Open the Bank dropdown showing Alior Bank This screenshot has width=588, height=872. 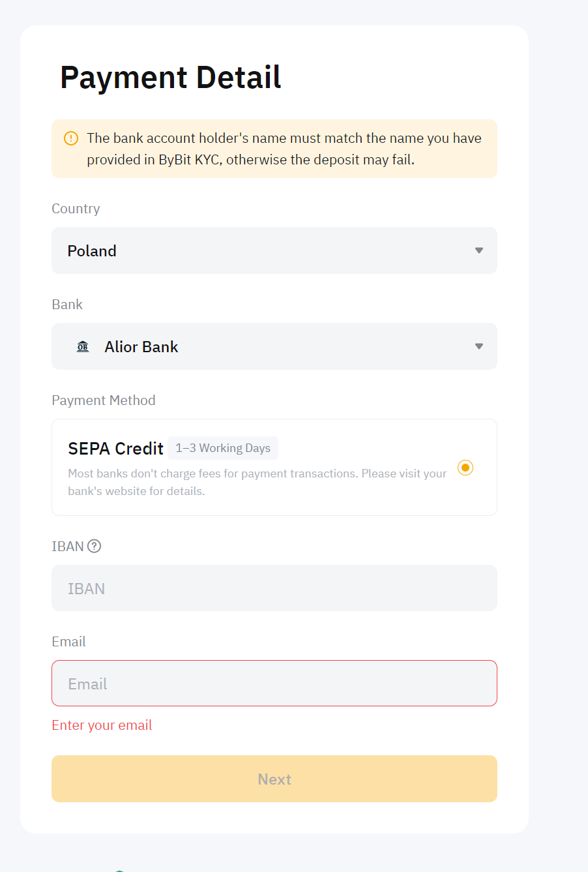tap(274, 346)
